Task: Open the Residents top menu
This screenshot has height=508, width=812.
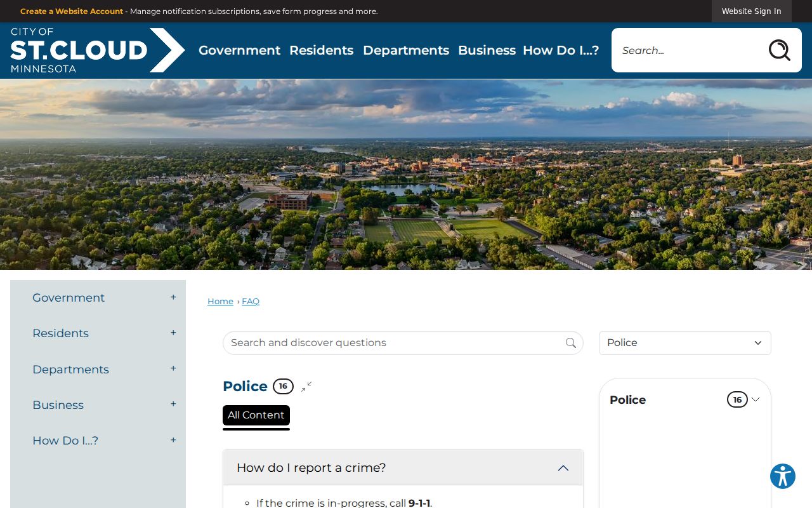Action: (321, 50)
